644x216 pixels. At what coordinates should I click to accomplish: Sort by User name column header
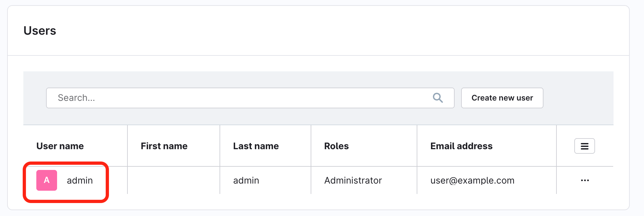point(60,146)
